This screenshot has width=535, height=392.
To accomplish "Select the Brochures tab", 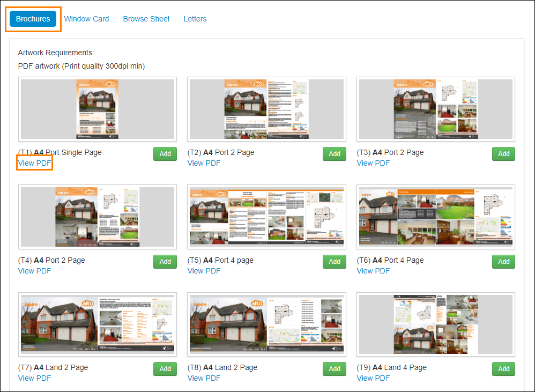I will point(33,19).
